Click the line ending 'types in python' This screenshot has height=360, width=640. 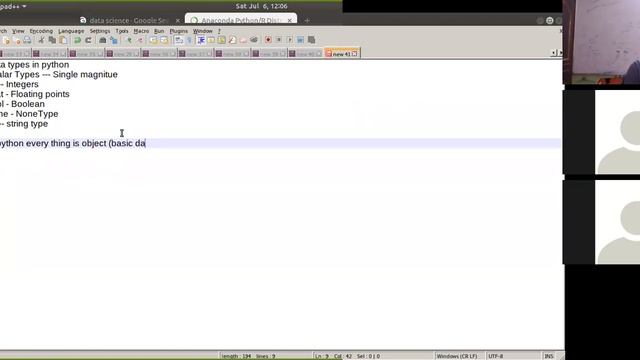[34, 64]
